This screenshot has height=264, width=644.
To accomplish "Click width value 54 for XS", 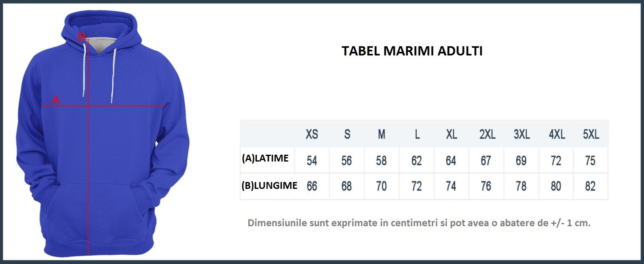I will 312,161.
